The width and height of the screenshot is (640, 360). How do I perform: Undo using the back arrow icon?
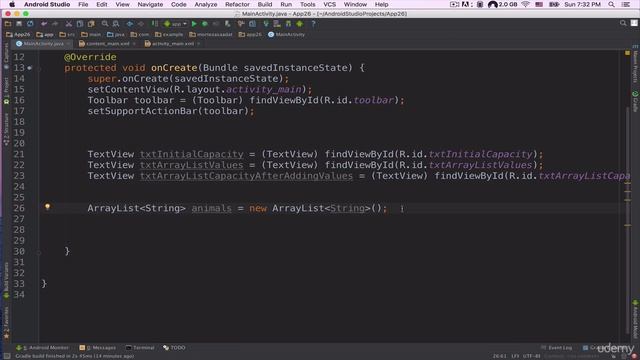pyautogui.click(x=44, y=24)
